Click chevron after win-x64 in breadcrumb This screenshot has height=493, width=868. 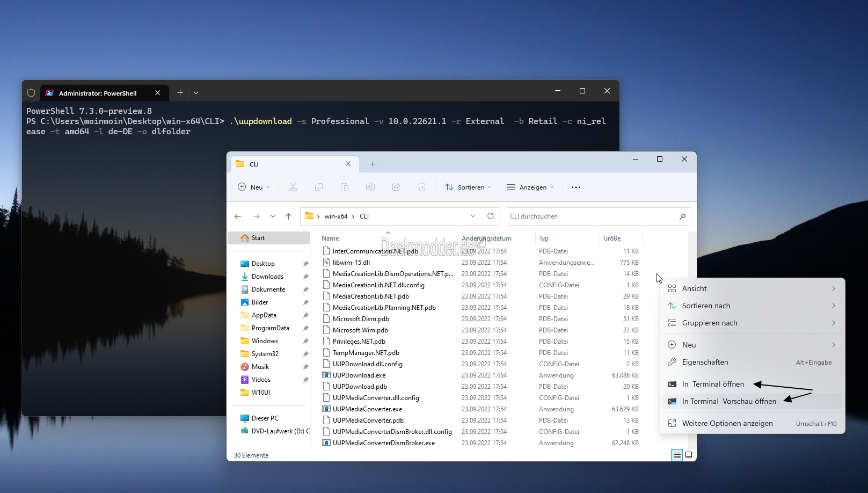[x=353, y=216]
